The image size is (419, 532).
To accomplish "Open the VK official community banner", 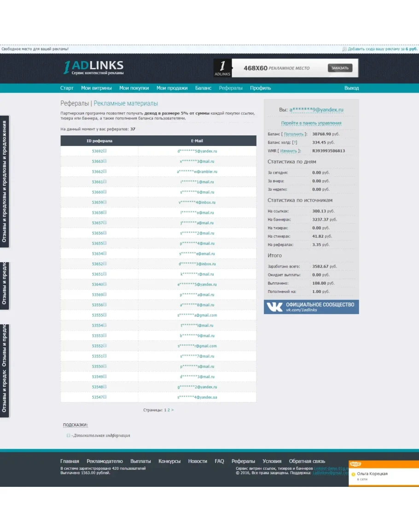I will pos(311,307).
